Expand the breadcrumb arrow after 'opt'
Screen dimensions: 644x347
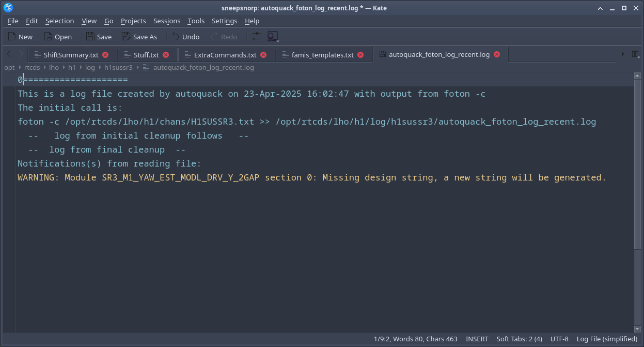click(20, 68)
